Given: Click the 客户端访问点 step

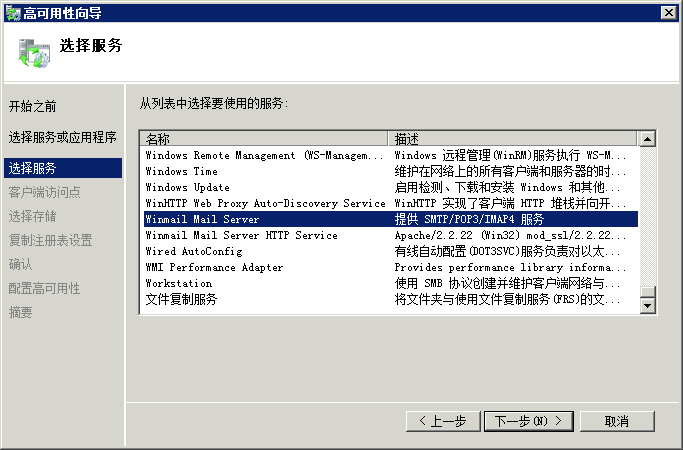Looking at the screenshot, I should point(44,192).
